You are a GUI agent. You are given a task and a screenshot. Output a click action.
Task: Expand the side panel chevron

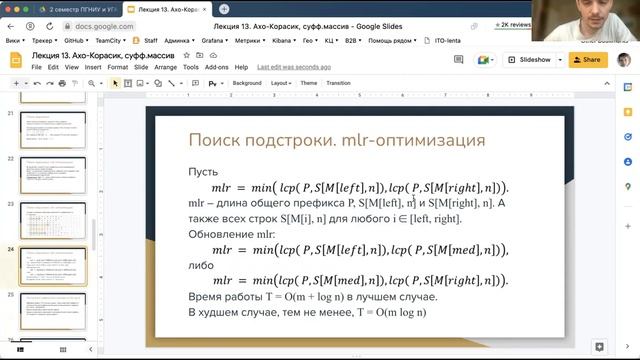pos(627,347)
